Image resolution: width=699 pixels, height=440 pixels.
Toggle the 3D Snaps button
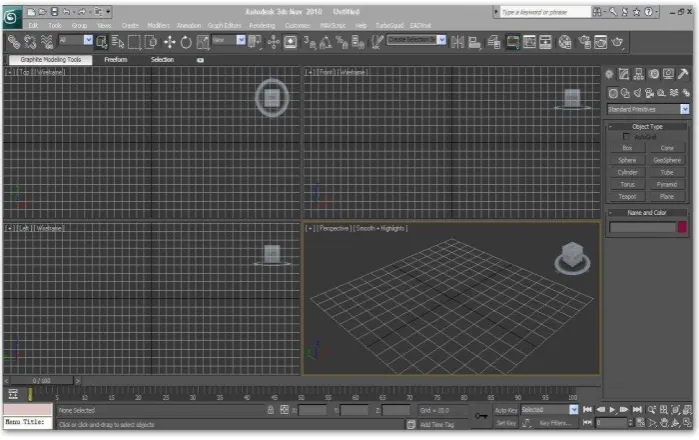point(310,42)
